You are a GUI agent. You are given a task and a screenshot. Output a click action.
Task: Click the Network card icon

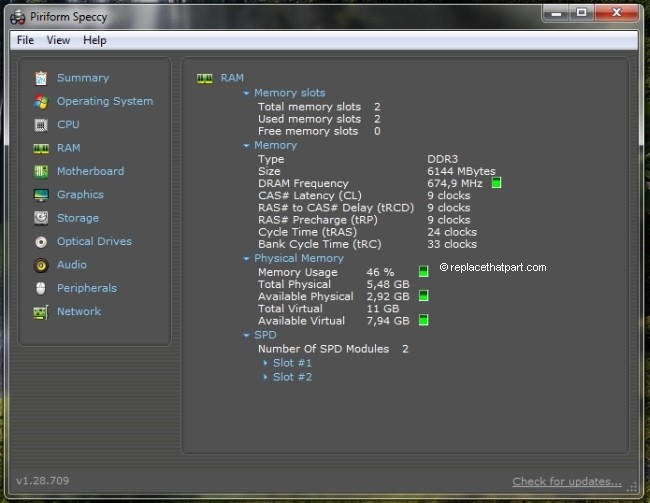point(41,312)
